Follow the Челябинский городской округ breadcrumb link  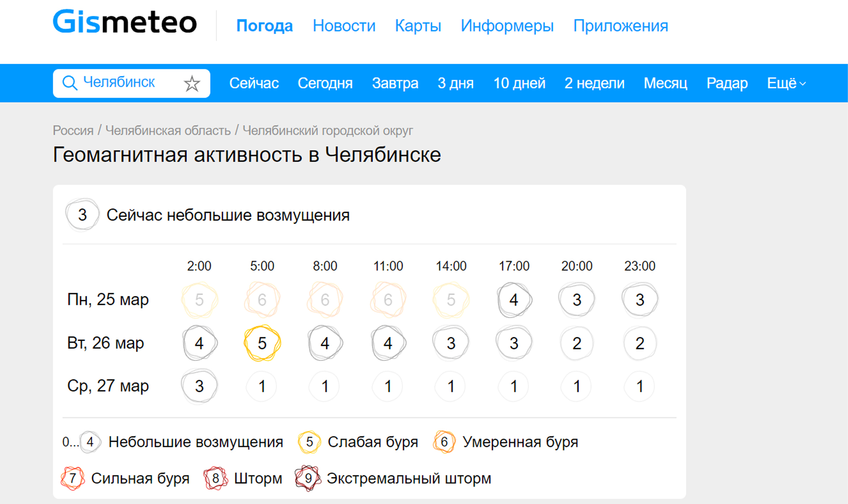pos(328,130)
